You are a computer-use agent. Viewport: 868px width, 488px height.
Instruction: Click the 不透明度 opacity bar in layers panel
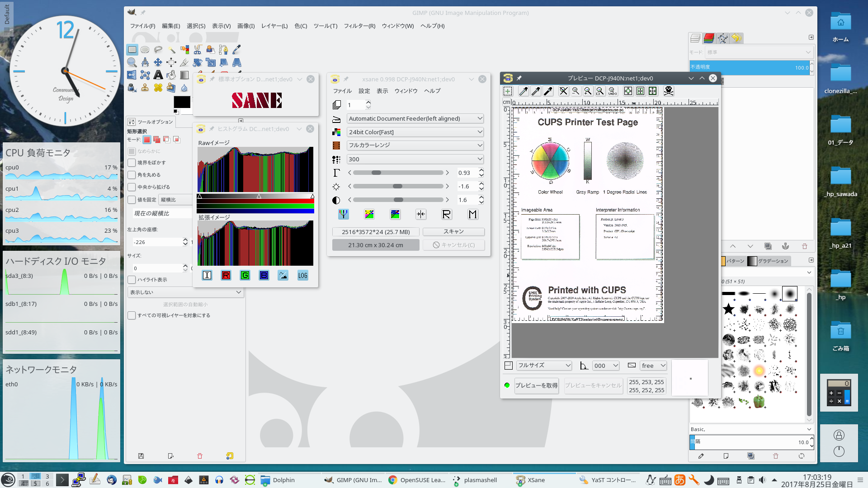pyautogui.click(x=749, y=67)
